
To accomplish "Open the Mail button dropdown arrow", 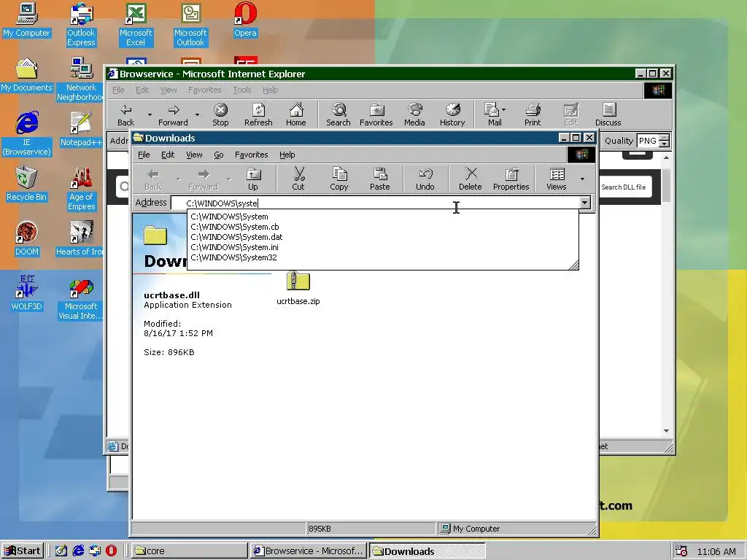I will pos(504,110).
